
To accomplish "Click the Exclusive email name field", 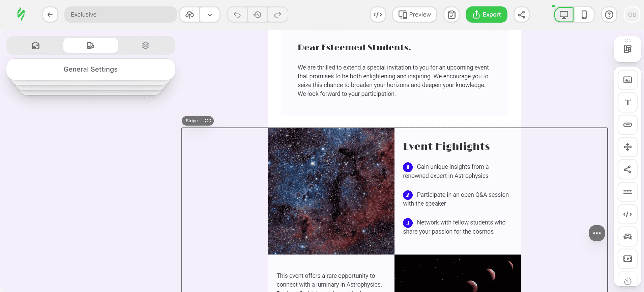I will click(120, 15).
